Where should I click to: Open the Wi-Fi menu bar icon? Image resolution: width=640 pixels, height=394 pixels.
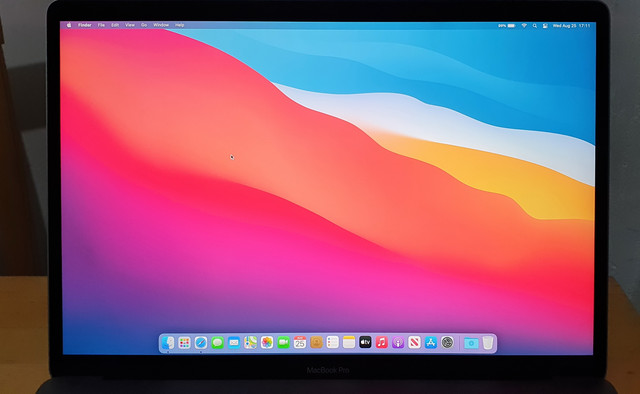click(524, 26)
